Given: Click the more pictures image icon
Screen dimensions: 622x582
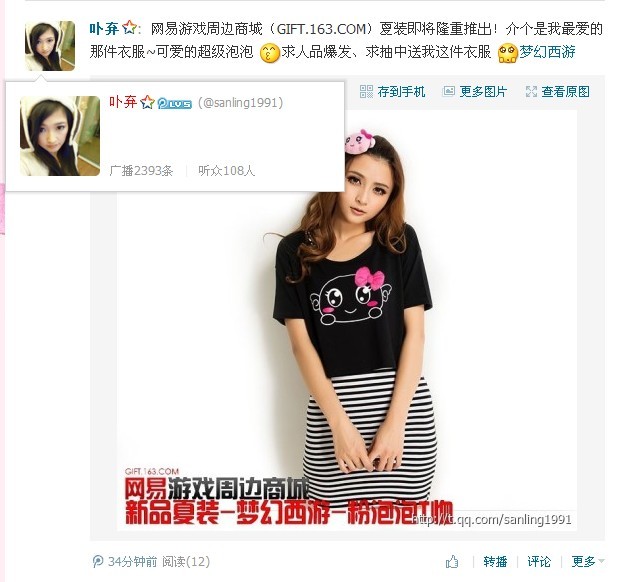Looking at the screenshot, I should (x=448, y=92).
